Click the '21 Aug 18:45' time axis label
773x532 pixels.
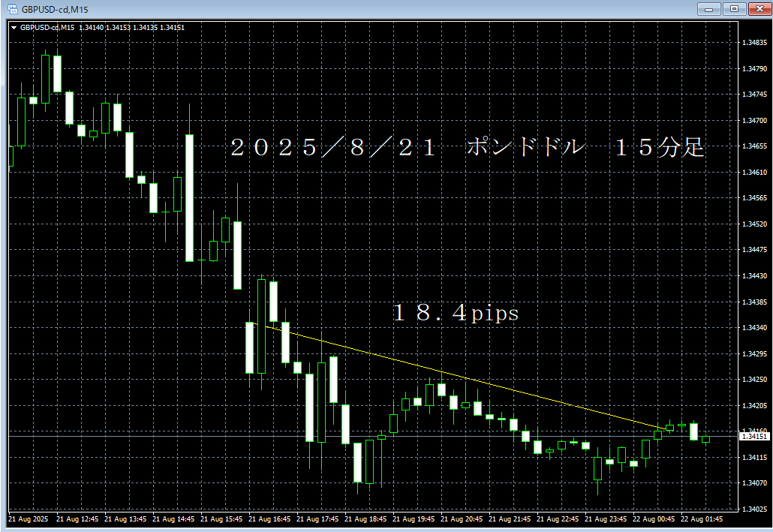pos(365,519)
